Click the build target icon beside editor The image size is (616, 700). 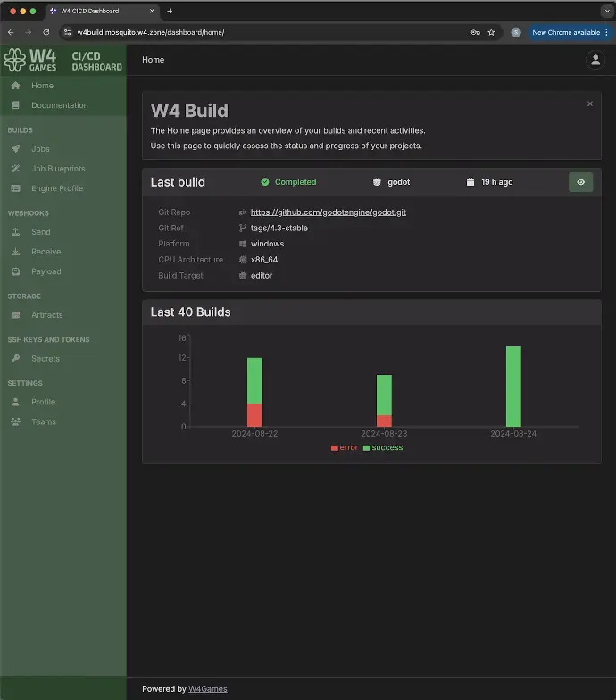coord(243,275)
